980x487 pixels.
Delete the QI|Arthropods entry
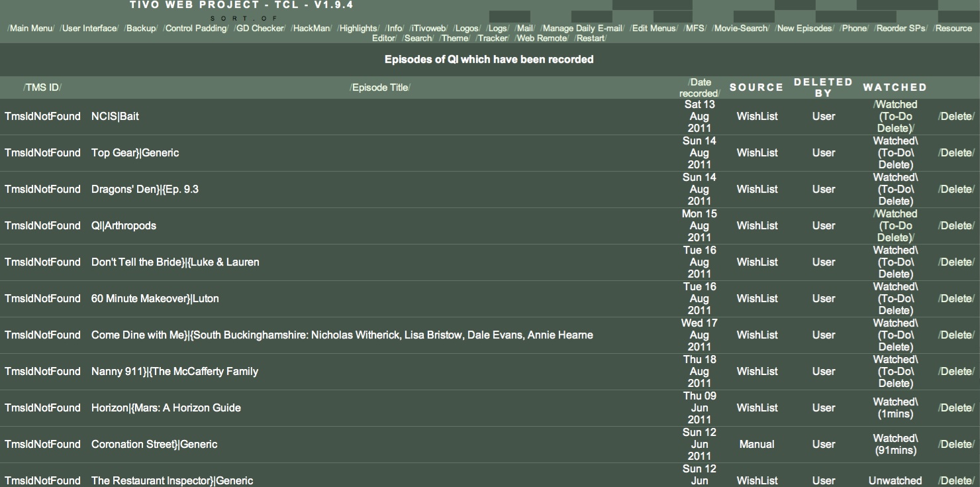click(956, 226)
